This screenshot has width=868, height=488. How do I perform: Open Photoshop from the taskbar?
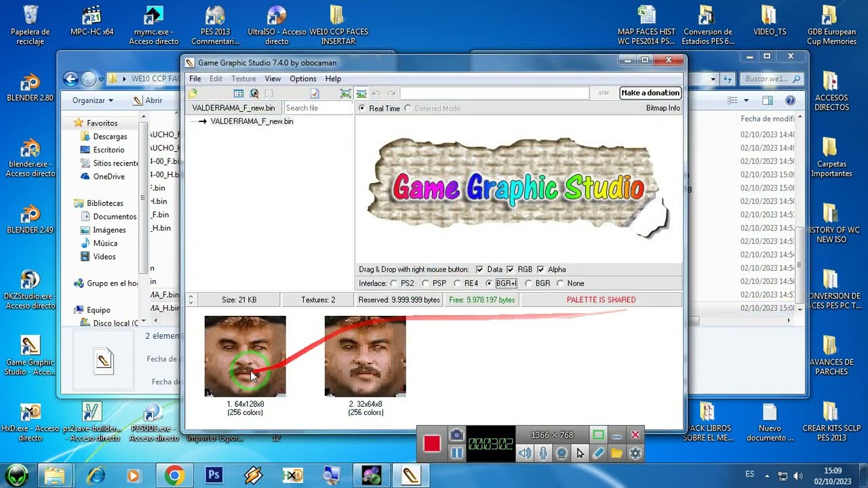[214, 476]
